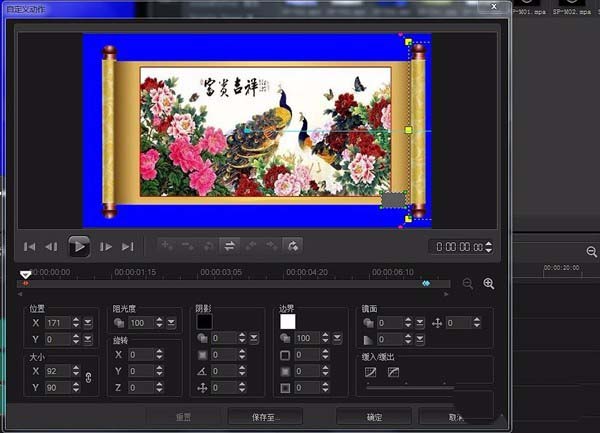Select the end keyframe diamond on timeline

pos(426,283)
